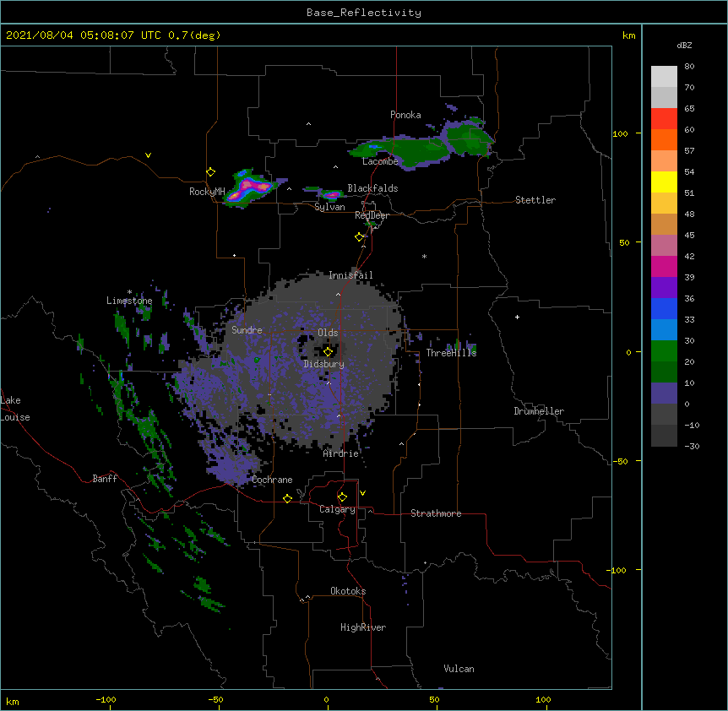The height and width of the screenshot is (711, 728).
Task: Select the Blackfalds label
Action: click(372, 188)
